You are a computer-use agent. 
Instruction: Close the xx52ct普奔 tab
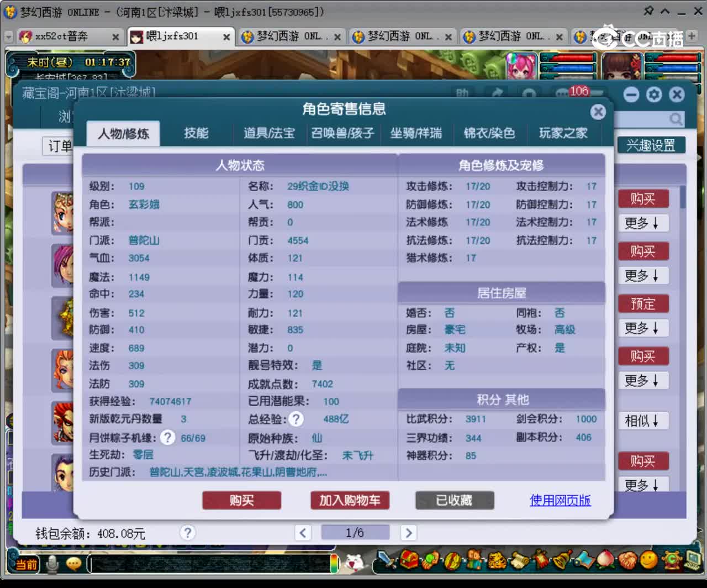coord(115,37)
